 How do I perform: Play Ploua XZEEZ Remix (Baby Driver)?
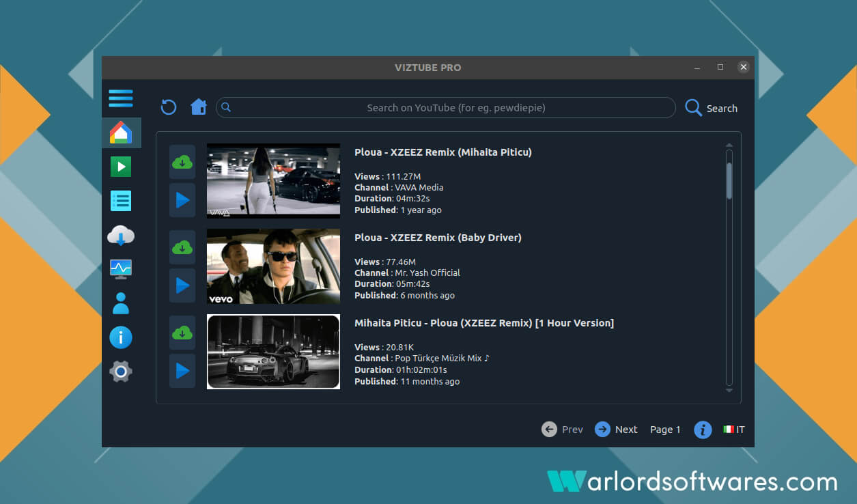coord(182,285)
